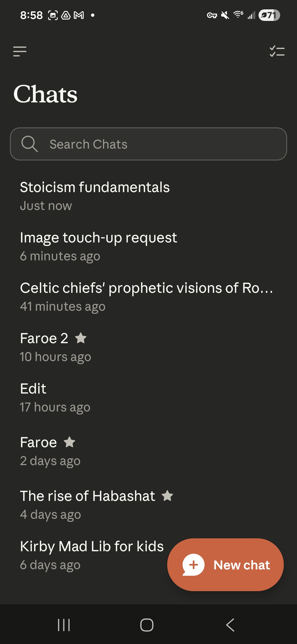The width and height of the screenshot is (297, 644).
Task: Tap the select chats checklist icon
Action: [x=277, y=51]
